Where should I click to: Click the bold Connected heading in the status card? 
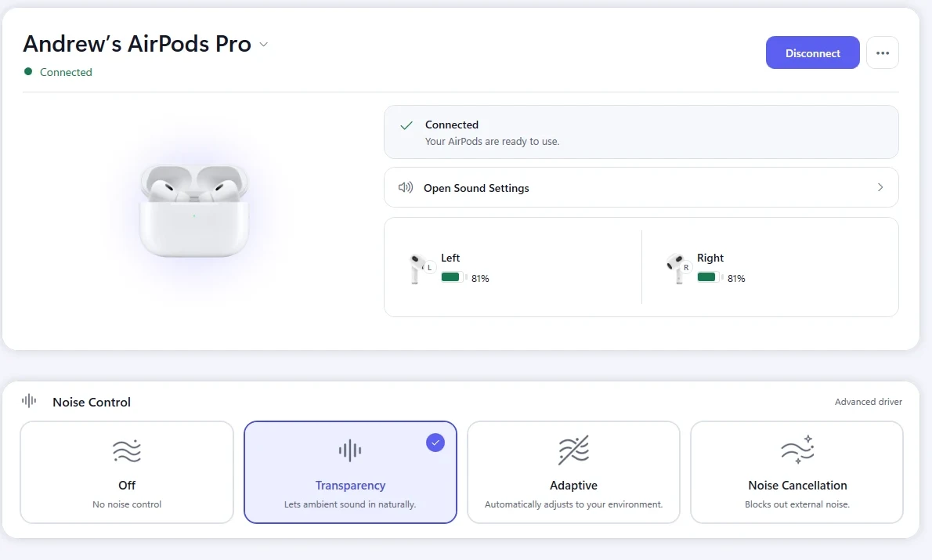pyautogui.click(x=452, y=125)
